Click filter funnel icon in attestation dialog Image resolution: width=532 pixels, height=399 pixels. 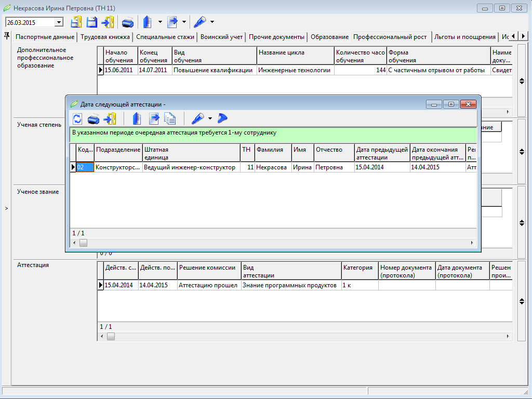(x=222, y=118)
